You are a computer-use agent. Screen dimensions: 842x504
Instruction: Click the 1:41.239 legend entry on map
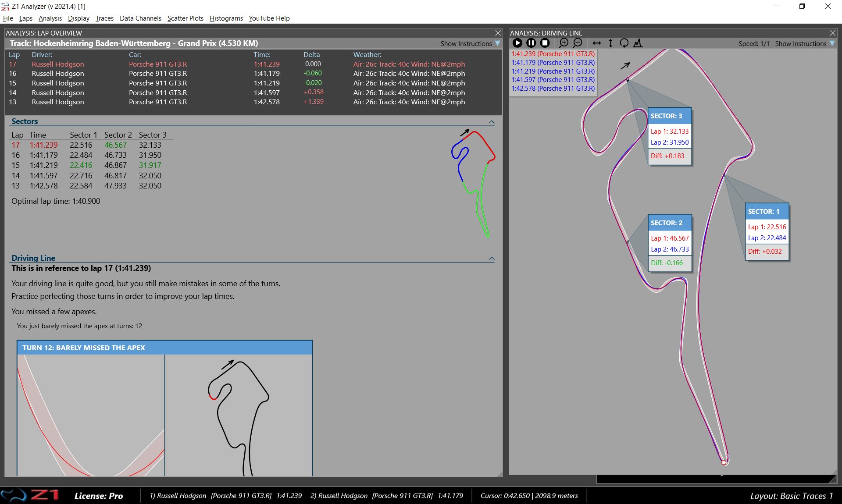[x=553, y=54]
